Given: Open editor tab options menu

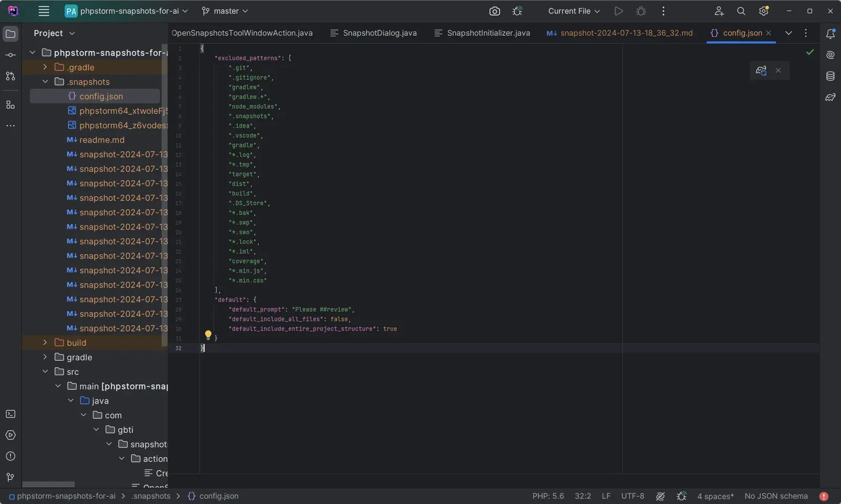Looking at the screenshot, I should coord(806,33).
